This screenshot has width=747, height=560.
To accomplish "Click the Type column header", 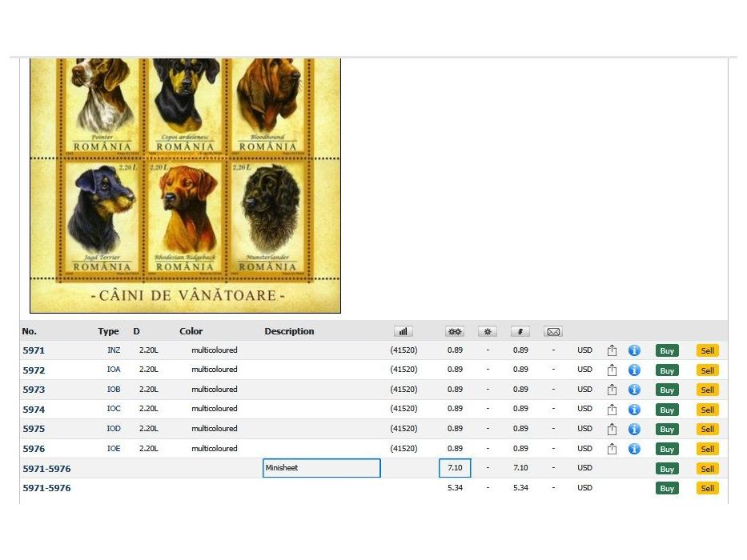I will tap(108, 331).
